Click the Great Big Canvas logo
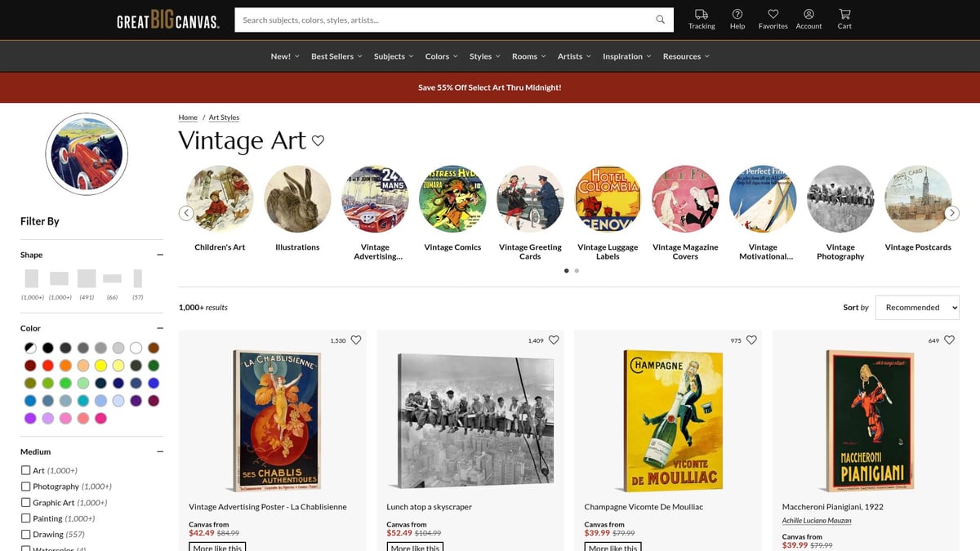This screenshot has height=551, width=980. tap(168, 20)
